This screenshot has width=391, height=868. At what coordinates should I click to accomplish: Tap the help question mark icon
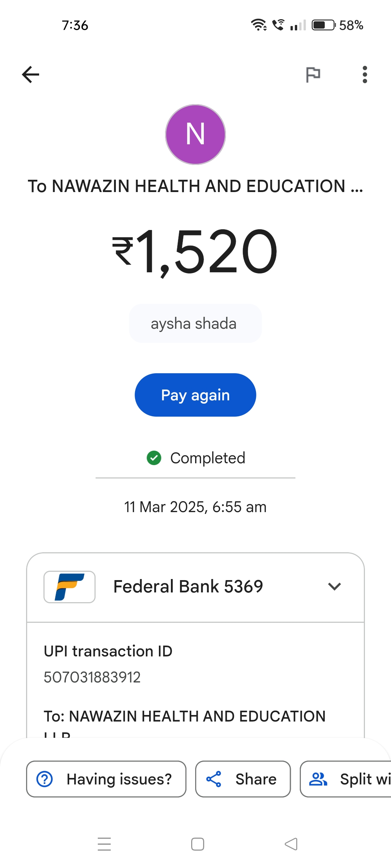tap(45, 779)
